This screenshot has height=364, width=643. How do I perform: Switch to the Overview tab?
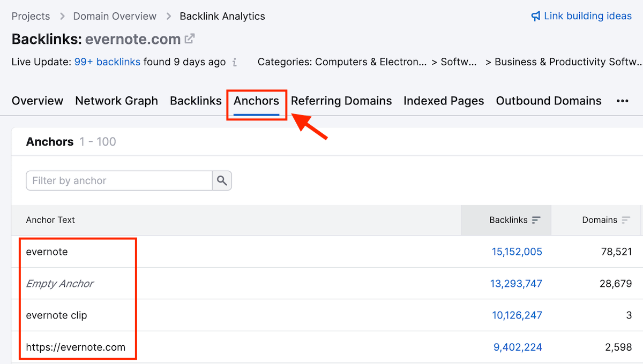tap(38, 101)
